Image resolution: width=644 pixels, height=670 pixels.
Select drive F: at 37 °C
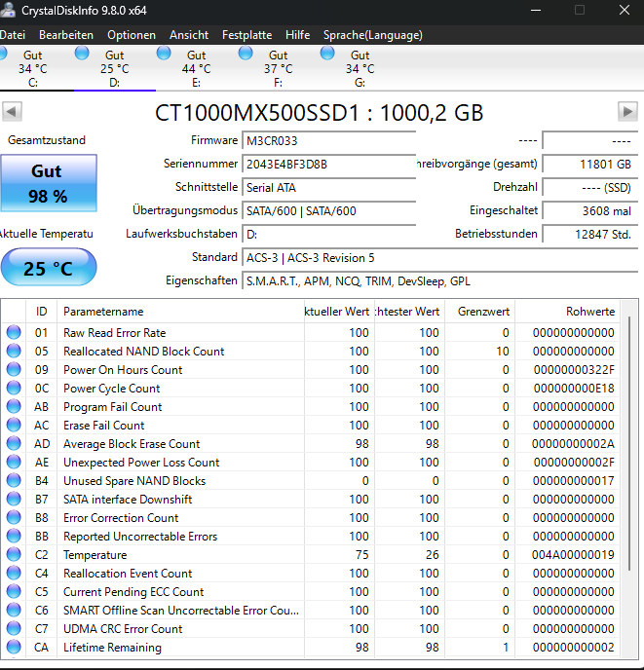(278, 68)
